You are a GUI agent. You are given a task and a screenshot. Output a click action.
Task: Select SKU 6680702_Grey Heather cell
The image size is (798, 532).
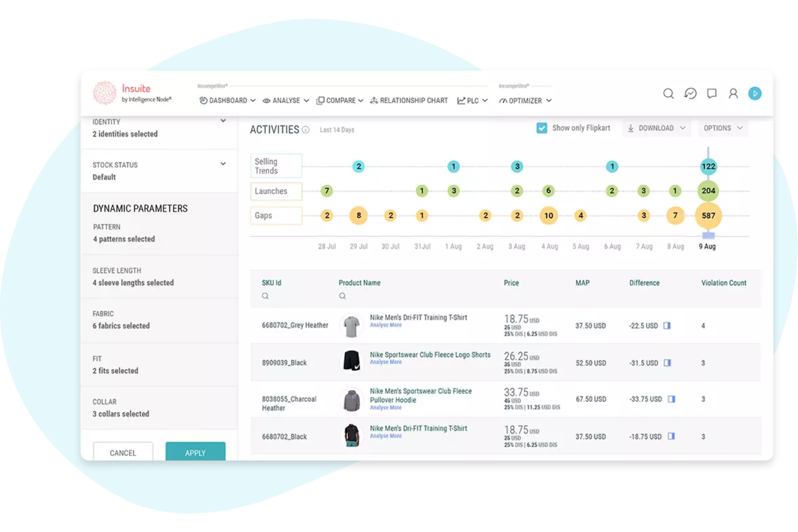(x=295, y=326)
